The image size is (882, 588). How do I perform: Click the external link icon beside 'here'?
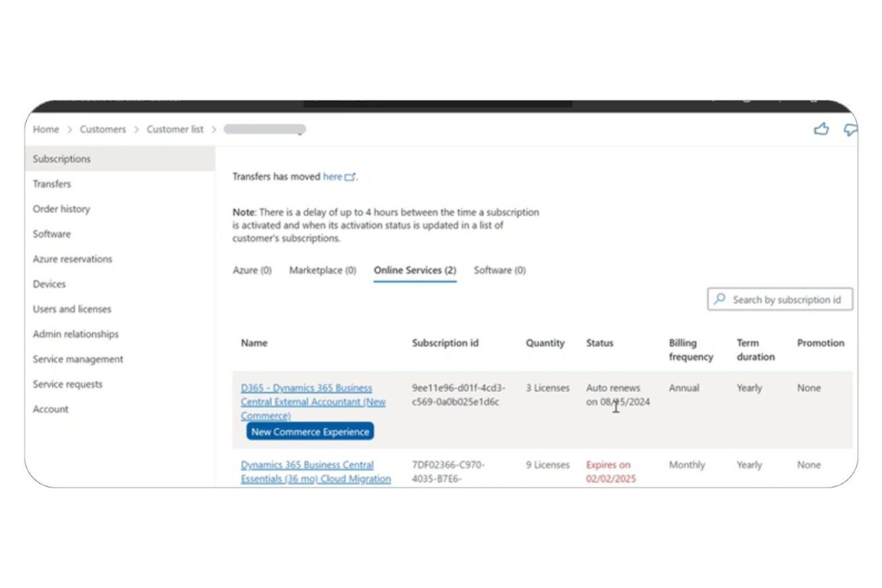tap(350, 177)
